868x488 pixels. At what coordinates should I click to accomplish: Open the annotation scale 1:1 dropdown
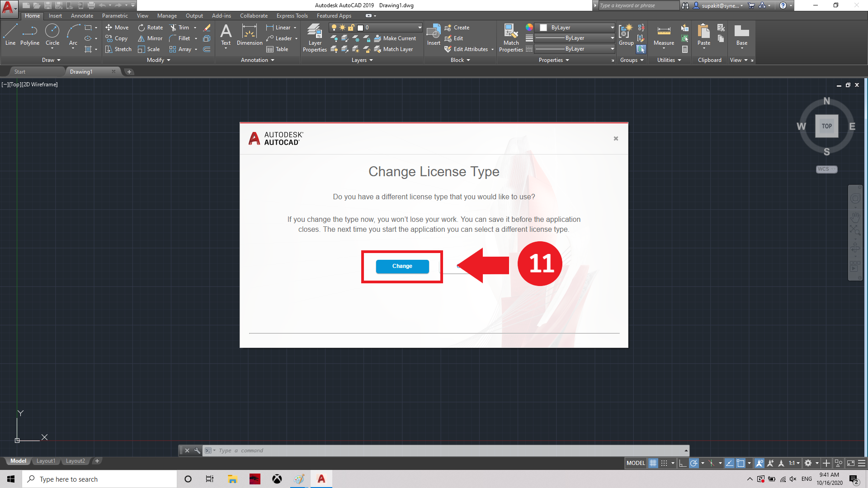pyautogui.click(x=794, y=463)
